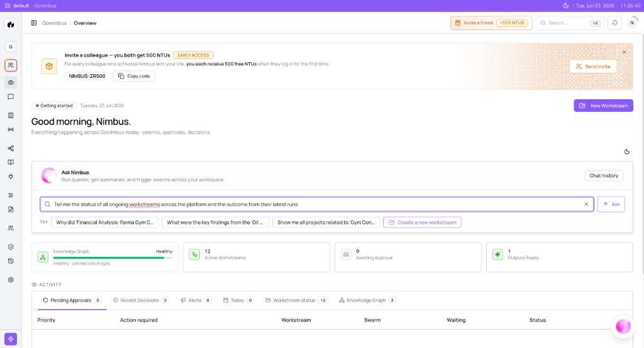The image size is (644, 348).
Task: Open the N user avatar menu
Action: click(631, 23)
